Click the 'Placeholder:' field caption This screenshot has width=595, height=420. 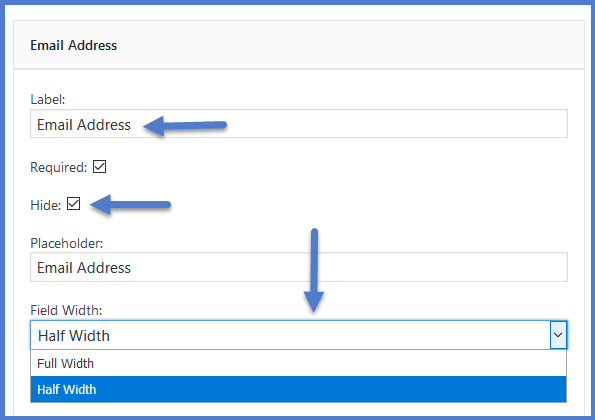(x=67, y=243)
